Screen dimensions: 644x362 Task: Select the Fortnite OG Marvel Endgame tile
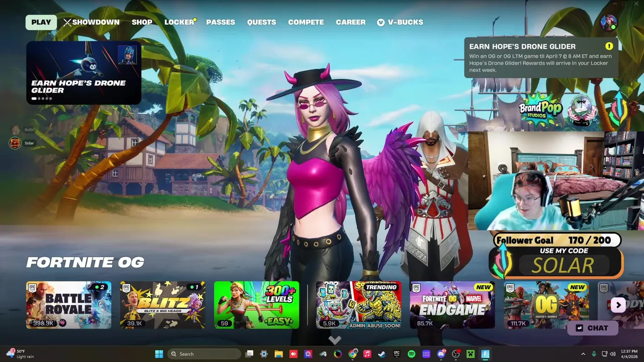click(x=452, y=305)
